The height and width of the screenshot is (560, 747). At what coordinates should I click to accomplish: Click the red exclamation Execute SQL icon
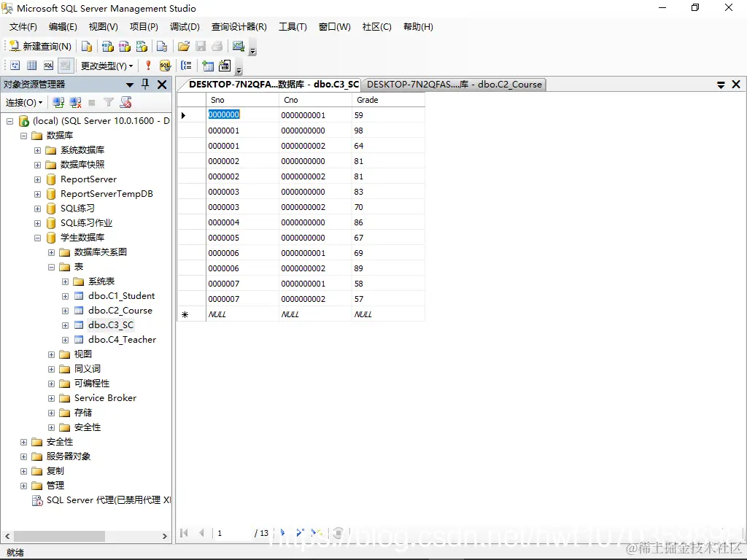[x=148, y=66]
